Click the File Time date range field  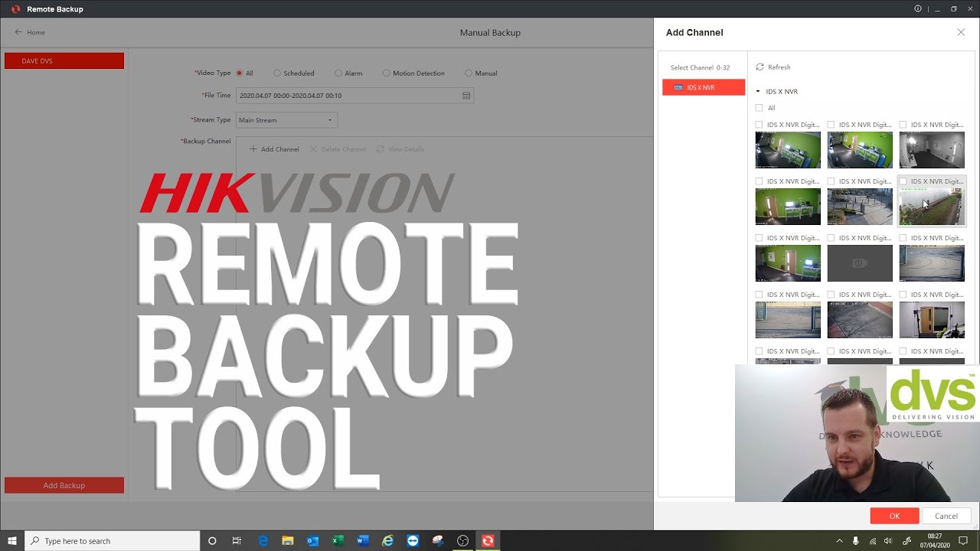click(x=354, y=96)
